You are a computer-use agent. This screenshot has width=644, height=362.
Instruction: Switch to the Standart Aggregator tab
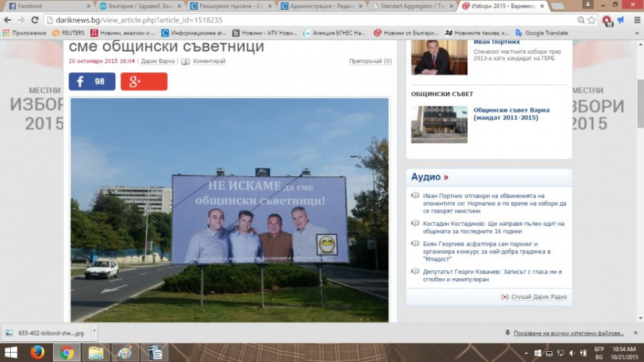coord(413,6)
